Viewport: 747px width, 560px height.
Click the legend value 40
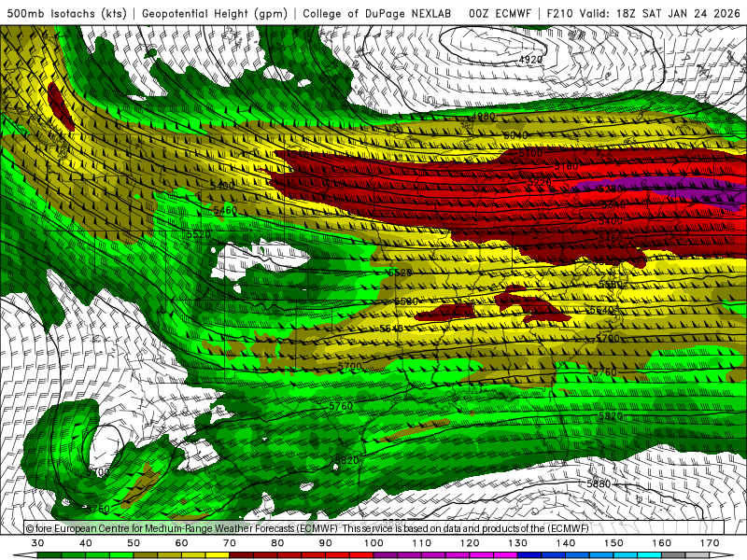tap(86, 543)
